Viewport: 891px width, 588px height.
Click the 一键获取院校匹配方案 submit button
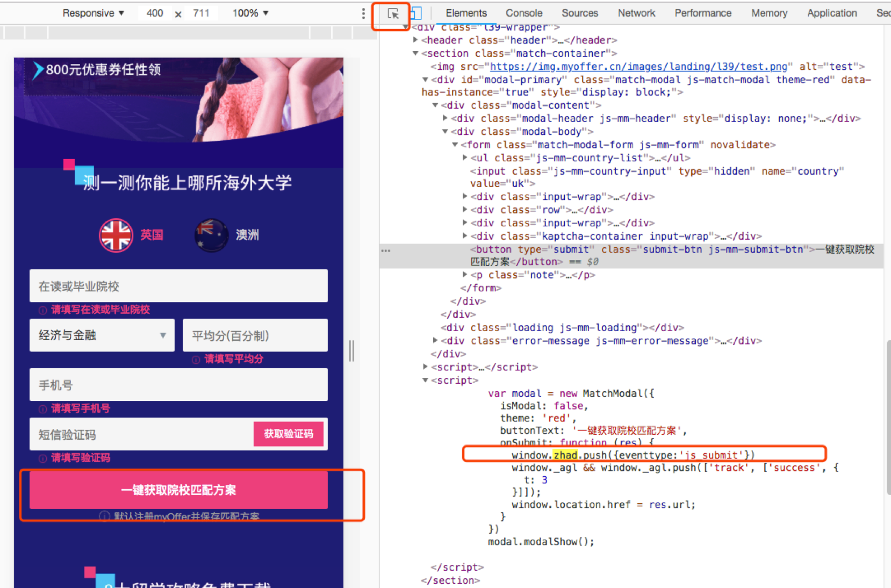tap(178, 490)
